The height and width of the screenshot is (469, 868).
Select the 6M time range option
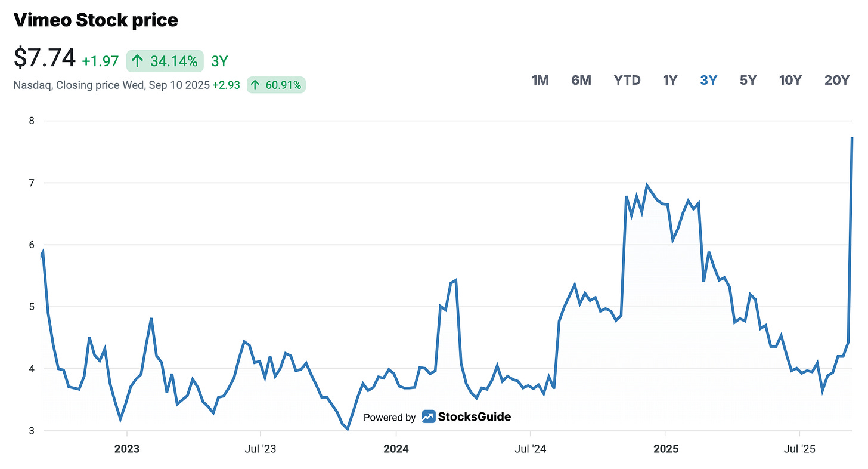(581, 79)
